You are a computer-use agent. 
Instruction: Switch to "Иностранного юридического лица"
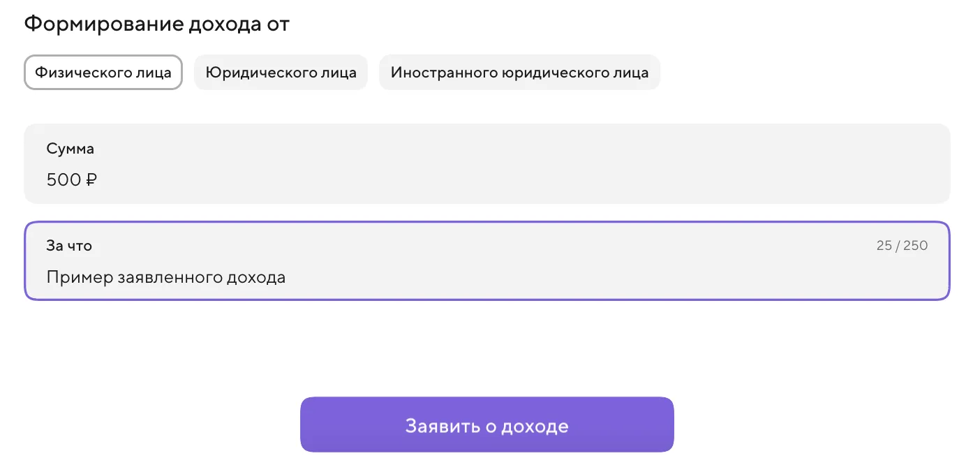coord(519,73)
